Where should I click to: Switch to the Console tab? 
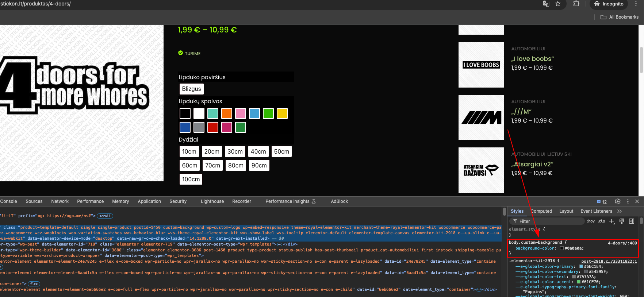(8, 201)
